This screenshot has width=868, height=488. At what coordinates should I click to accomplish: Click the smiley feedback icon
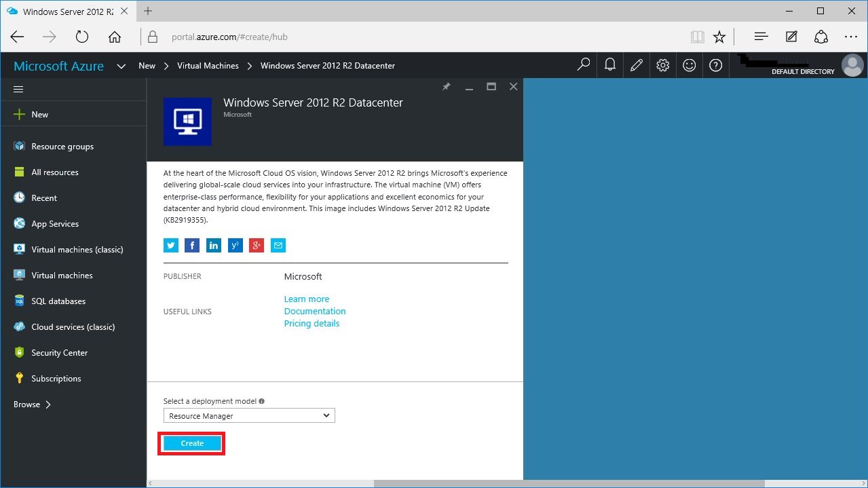click(x=690, y=65)
